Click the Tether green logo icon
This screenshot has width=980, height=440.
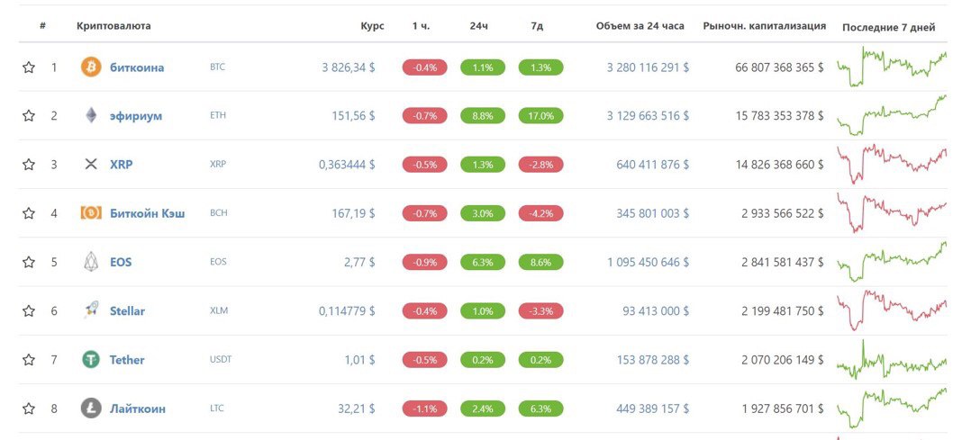[91, 360]
